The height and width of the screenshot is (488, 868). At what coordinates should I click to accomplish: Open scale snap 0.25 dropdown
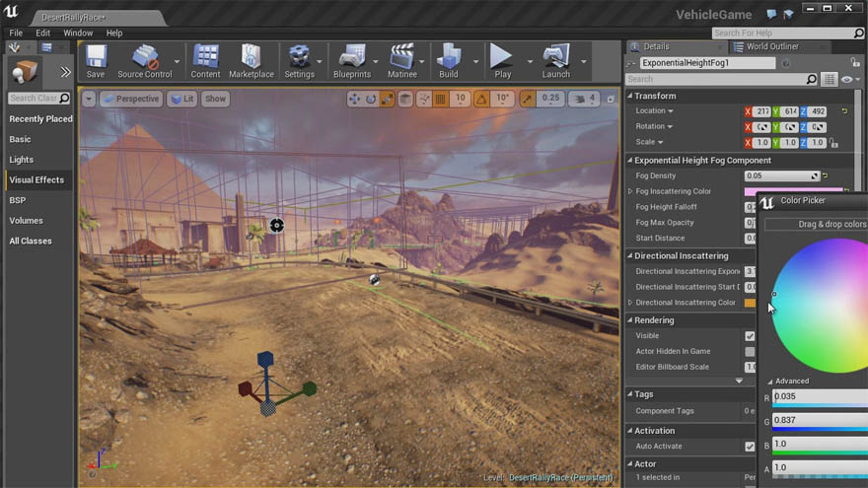click(x=550, y=99)
